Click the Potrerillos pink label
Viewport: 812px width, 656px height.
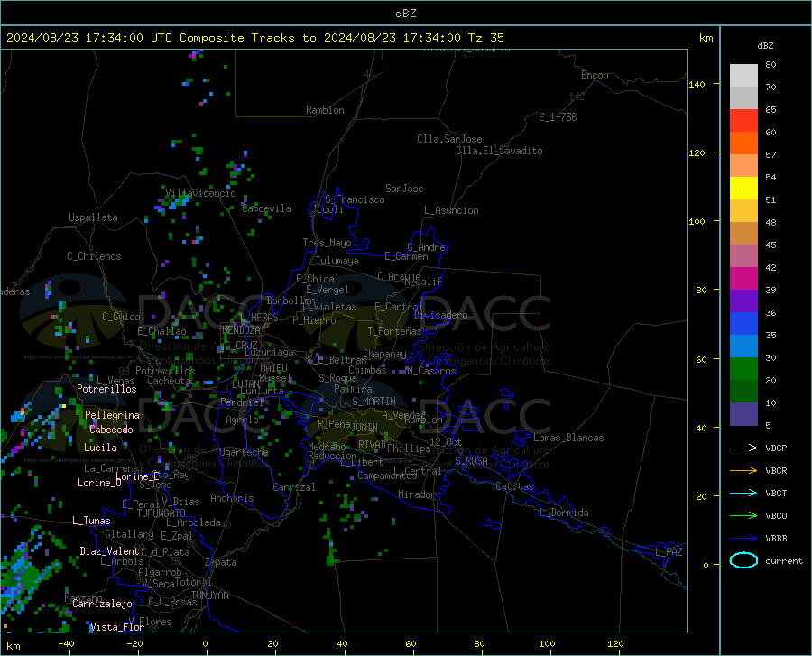106,389
